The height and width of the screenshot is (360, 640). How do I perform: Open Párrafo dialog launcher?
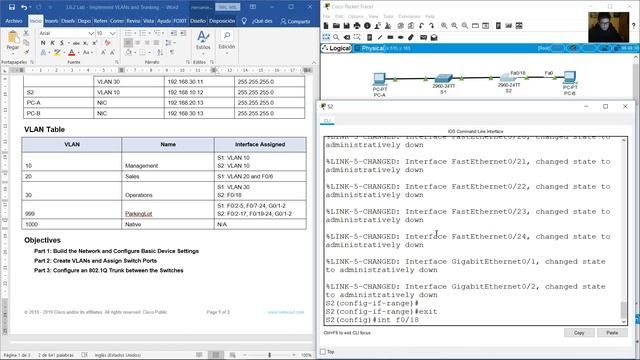tap(188, 62)
